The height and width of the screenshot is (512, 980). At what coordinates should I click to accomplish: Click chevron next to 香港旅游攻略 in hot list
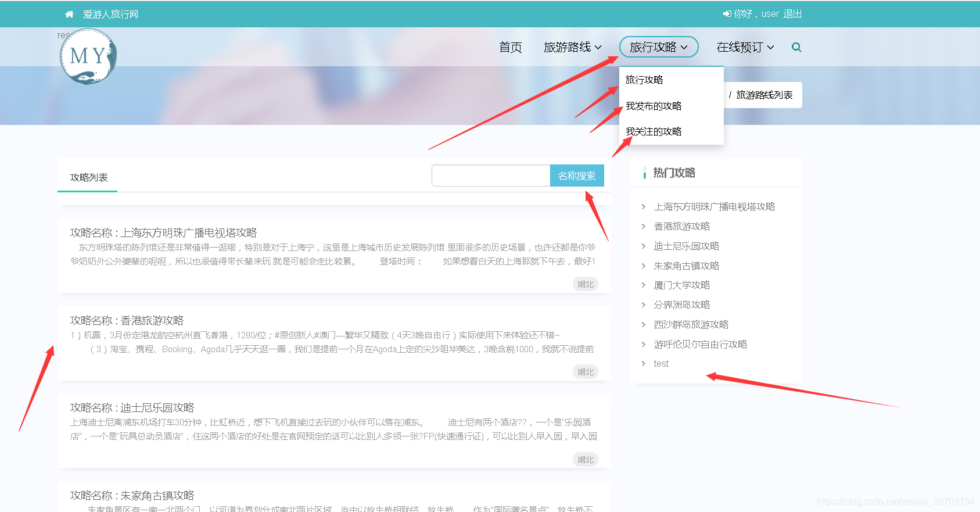pos(643,227)
